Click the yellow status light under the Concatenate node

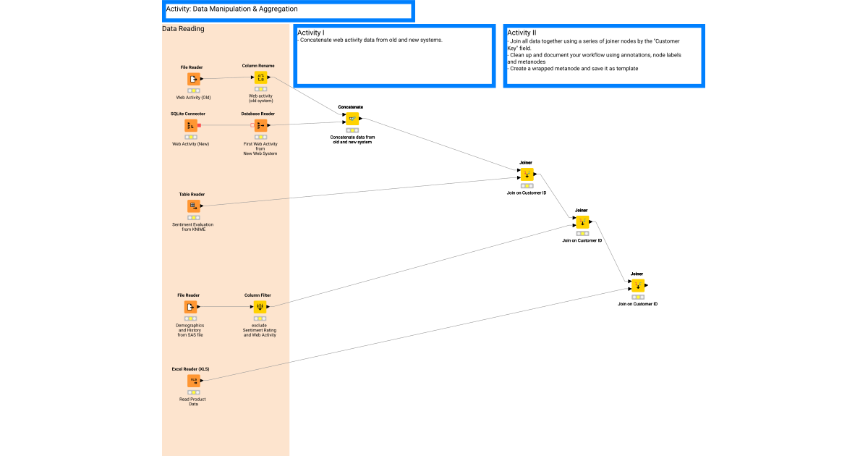pyautogui.click(x=352, y=130)
